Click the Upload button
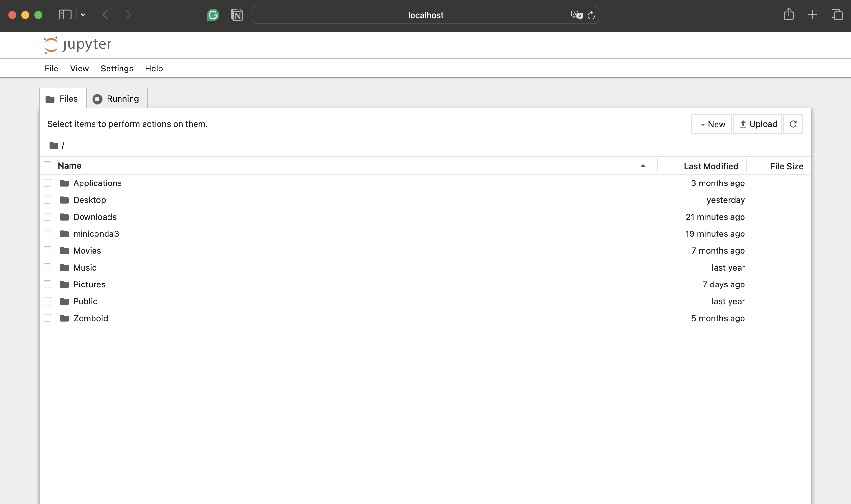The height and width of the screenshot is (504, 851). pos(758,124)
